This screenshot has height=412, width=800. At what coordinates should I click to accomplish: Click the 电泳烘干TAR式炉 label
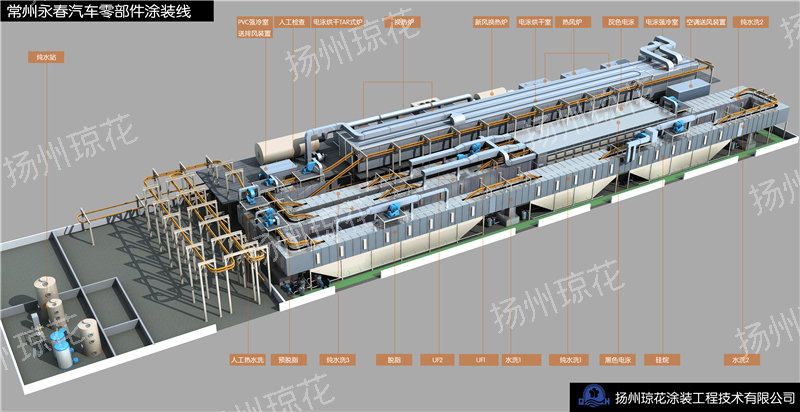[x=337, y=22]
